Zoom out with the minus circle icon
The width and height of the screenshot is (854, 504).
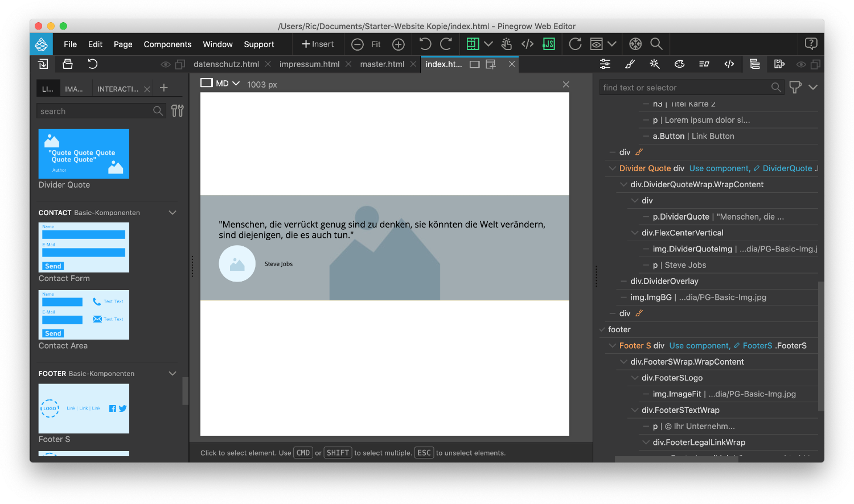pyautogui.click(x=358, y=44)
